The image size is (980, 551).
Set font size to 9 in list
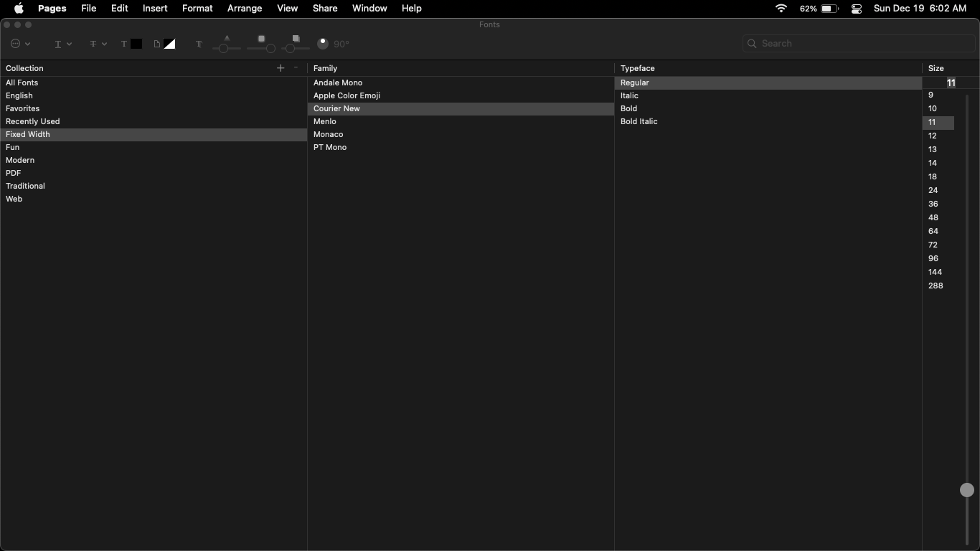[x=938, y=95]
